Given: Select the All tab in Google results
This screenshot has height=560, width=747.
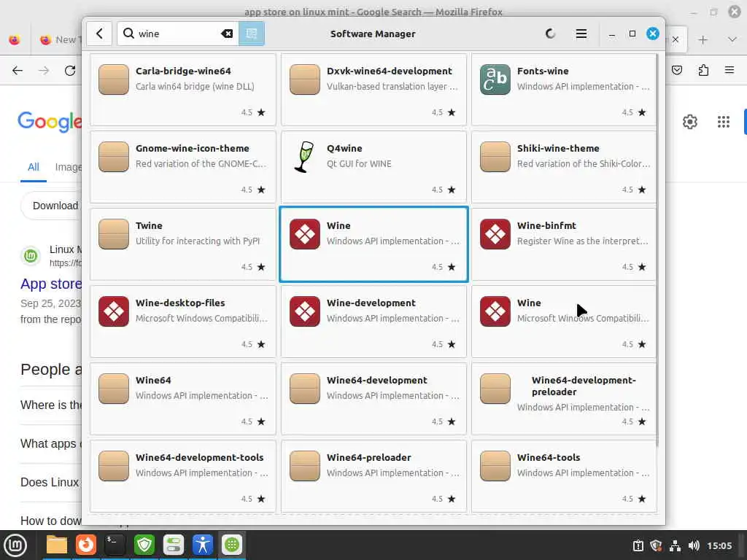Looking at the screenshot, I should (34, 167).
